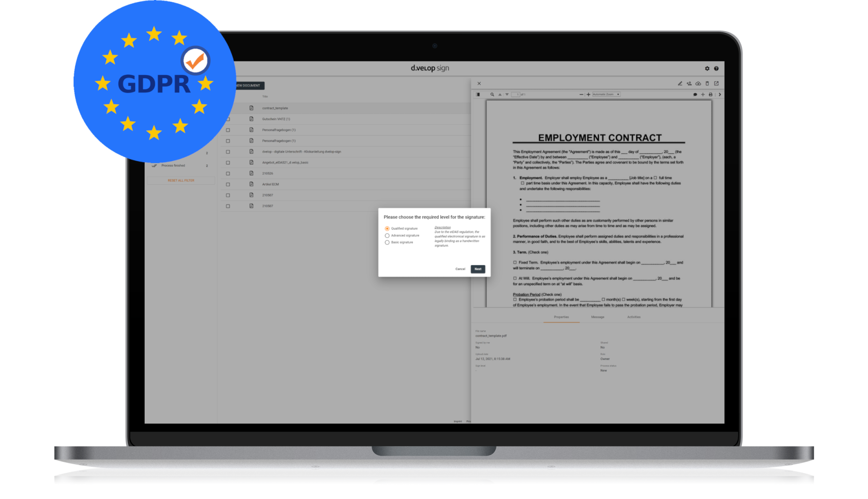Screen dimensions: 868x499
Task: Open the help question mark icon
Action: pyautogui.click(x=716, y=69)
